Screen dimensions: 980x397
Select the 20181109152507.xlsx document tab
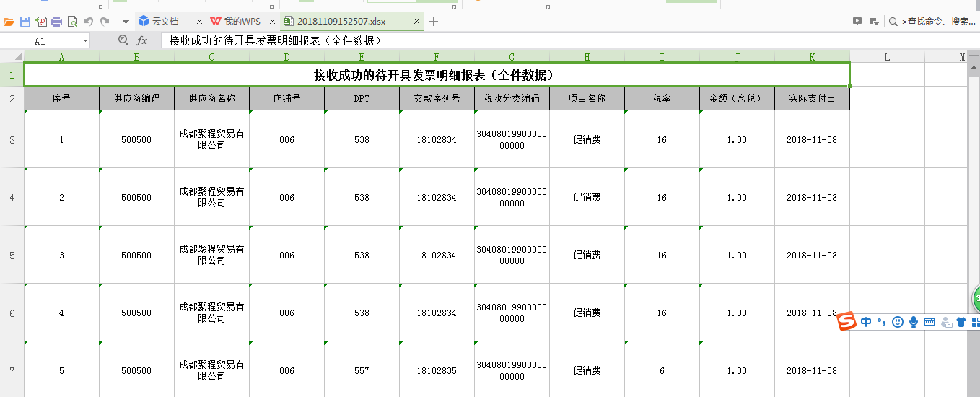[341, 22]
